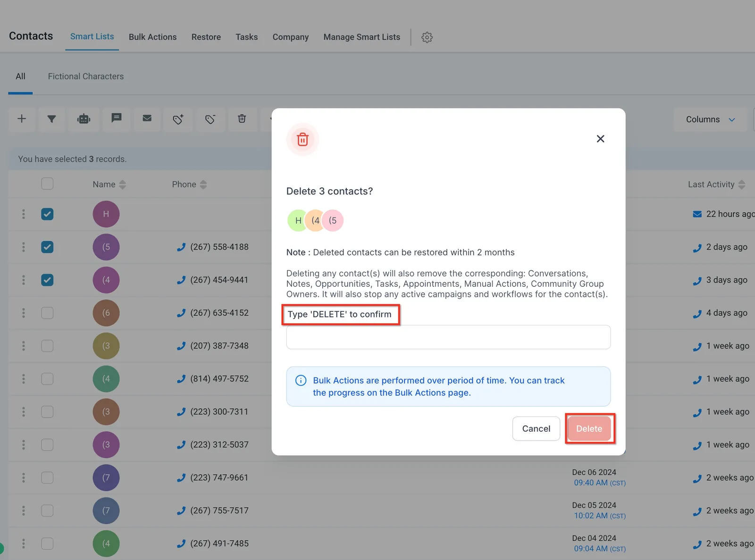Click the send email envelope icon
The height and width of the screenshot is (560, 755).
[x=147, y=118]
